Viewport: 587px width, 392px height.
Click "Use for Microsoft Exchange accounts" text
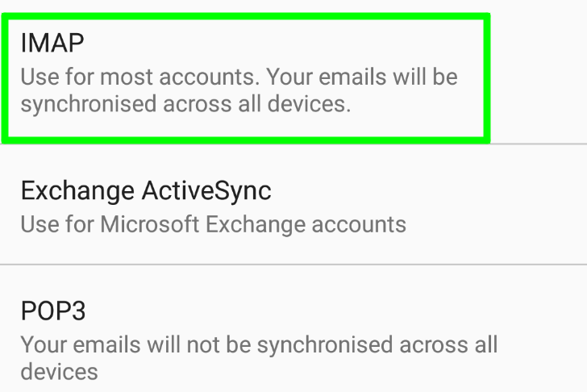[213, 223]
